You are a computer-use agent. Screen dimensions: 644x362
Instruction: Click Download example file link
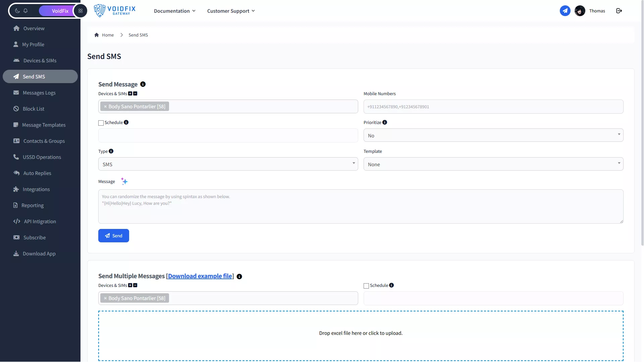[200, 276]
